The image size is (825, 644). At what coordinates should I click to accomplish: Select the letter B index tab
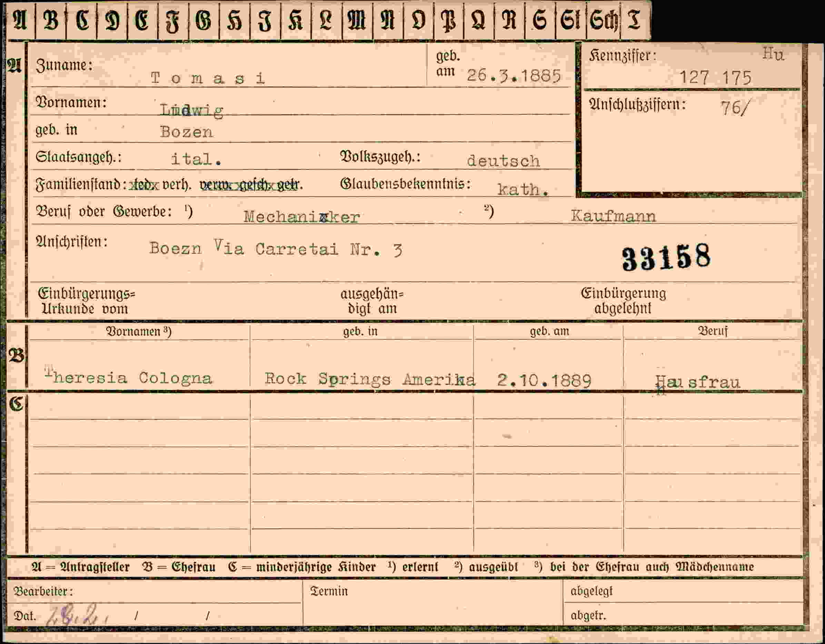point(51,20)
